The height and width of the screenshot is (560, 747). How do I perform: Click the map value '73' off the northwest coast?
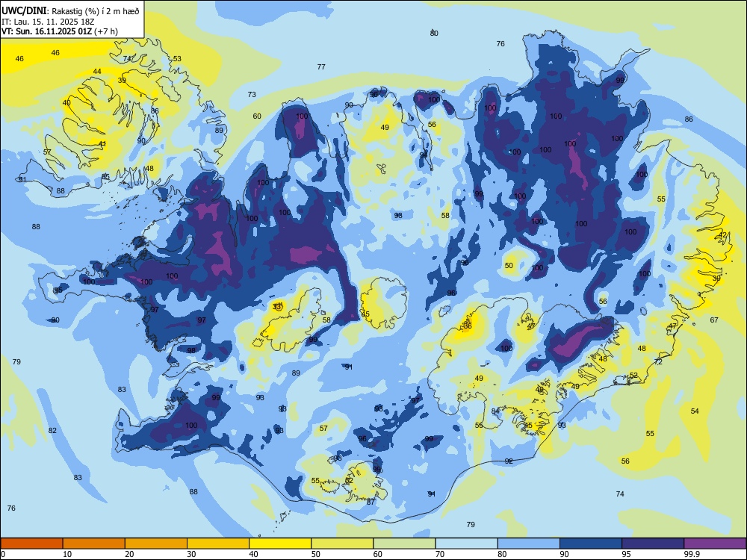pos(252,94)
